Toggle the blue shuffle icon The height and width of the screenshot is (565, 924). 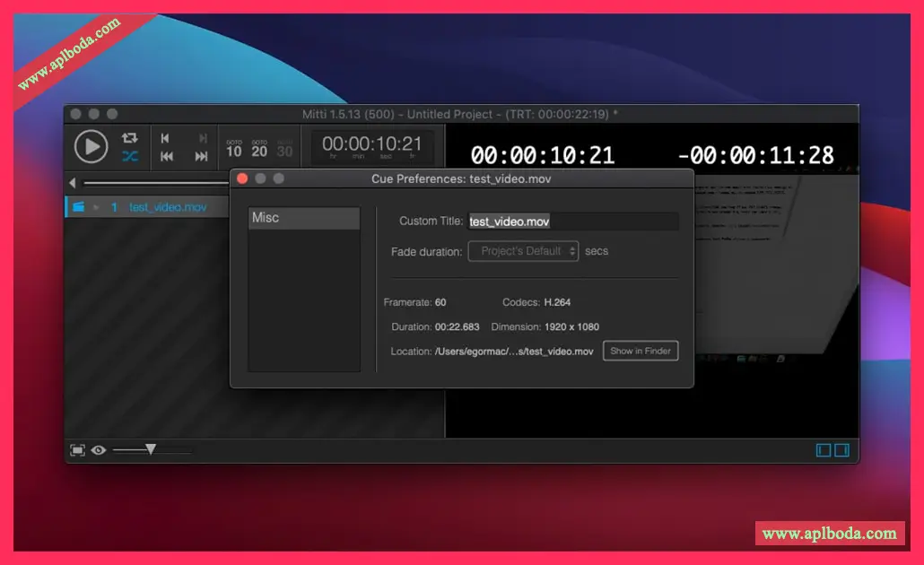pyautogui.click(x=130, y=156)
